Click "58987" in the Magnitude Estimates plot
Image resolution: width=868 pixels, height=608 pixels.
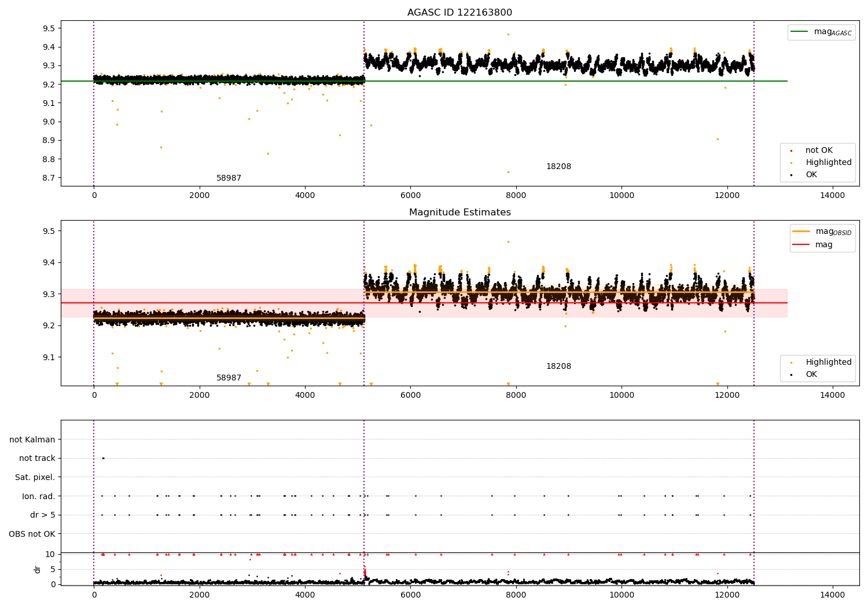(229, 378)
